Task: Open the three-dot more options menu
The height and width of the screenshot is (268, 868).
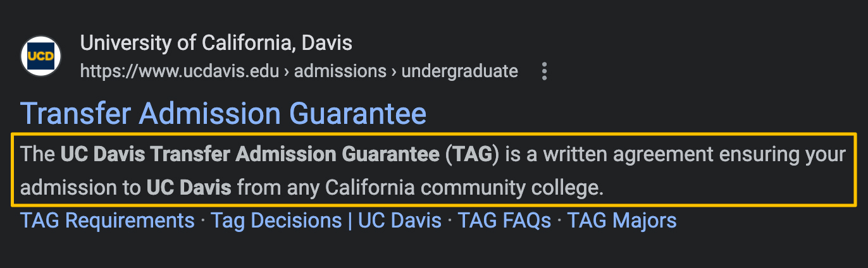Action: click(x=544, y=71)
